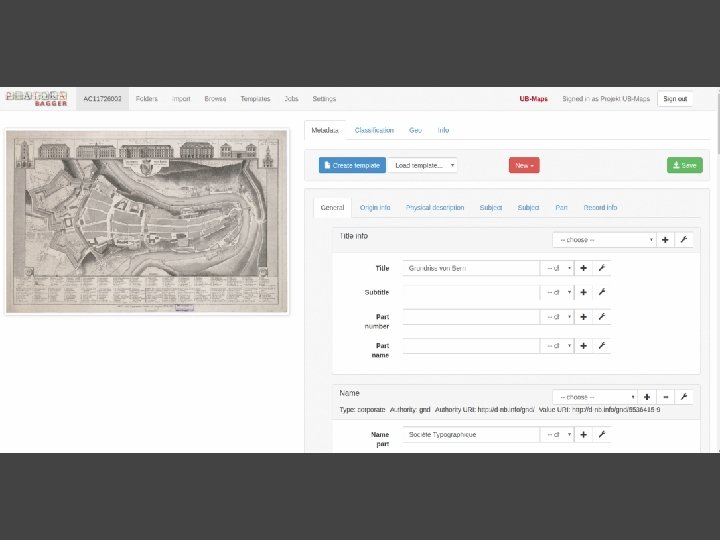This screenshot has width=720, height=540.
Task: Open wrench options for Title field
Action: 602,268
